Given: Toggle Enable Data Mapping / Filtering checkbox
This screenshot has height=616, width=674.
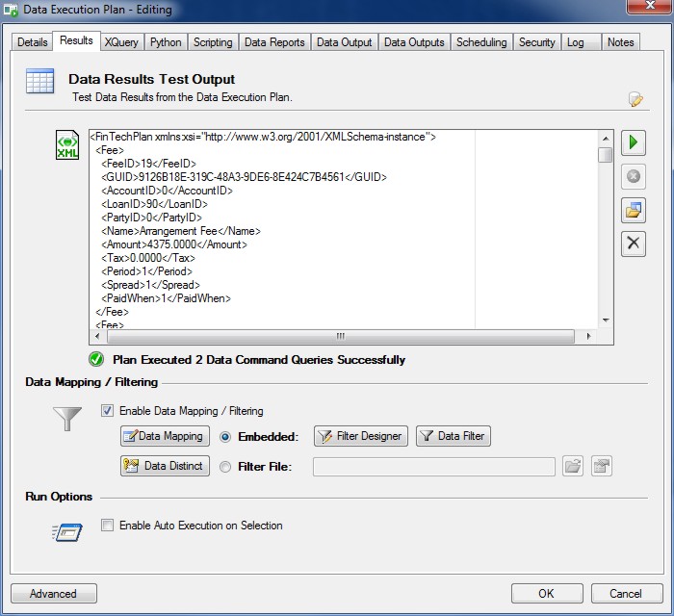Looking at the screenshot, I should [x=108, y=411].
